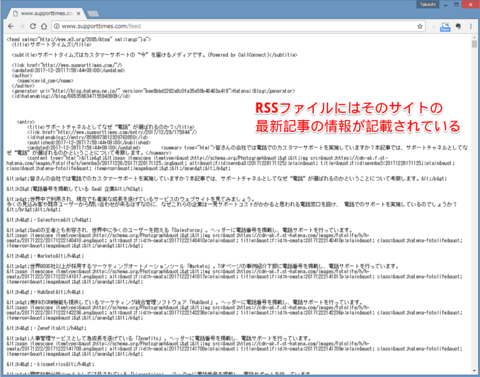Focus the address bar showing www.supporttimes.com/feed

point(237,26)
